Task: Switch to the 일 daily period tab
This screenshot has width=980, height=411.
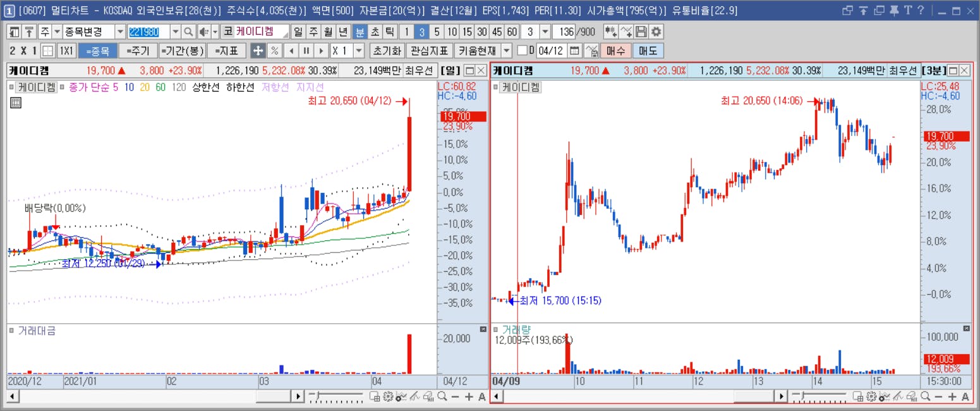Action: pyautogui.click(x=298, y=32)
